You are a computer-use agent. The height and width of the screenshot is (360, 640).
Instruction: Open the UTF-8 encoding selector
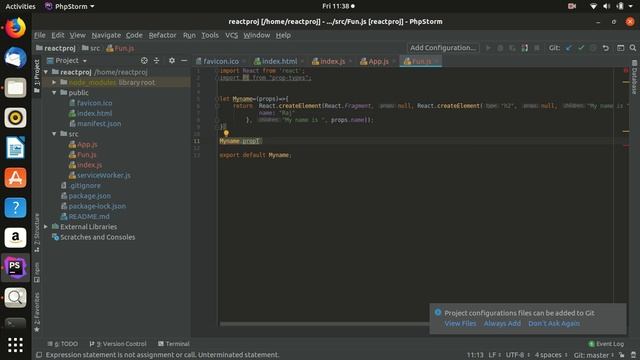[x=518, y=355]
